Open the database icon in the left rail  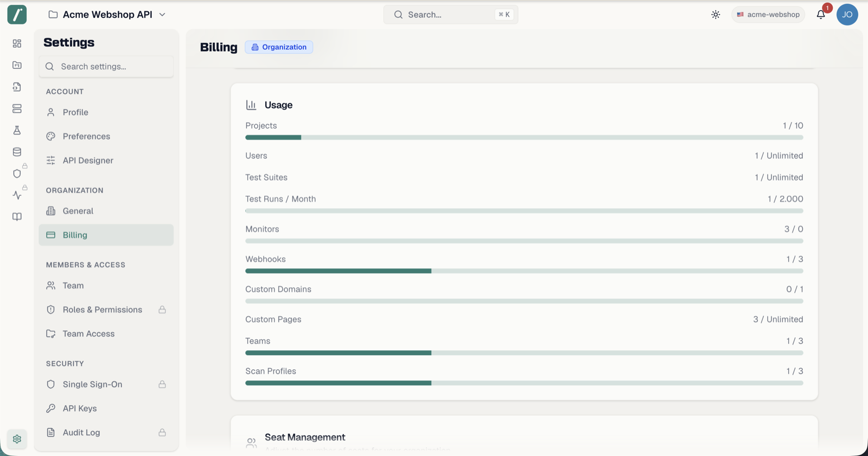tap(17, 152)
